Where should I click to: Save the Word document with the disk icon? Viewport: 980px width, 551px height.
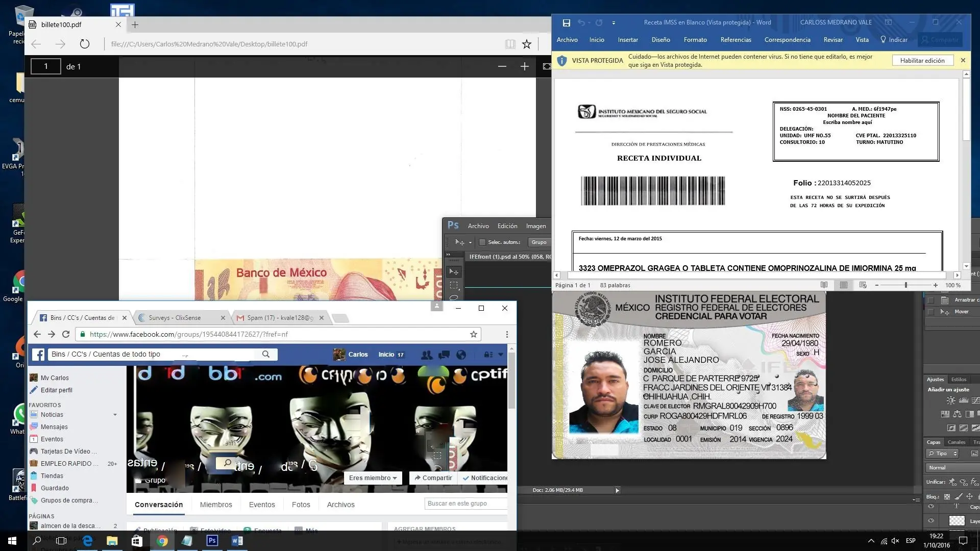(x=566, y=22)
